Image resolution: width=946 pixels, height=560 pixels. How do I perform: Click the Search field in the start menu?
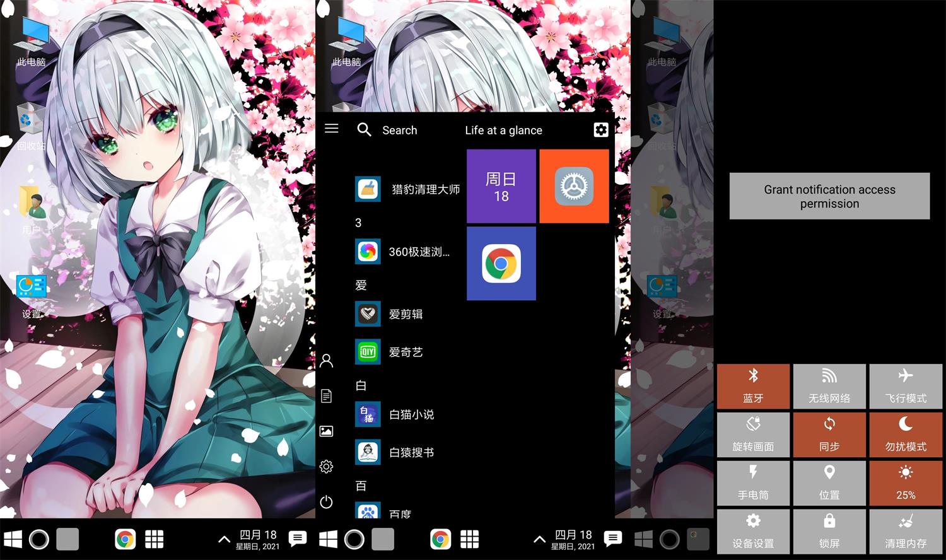[400, 130]
